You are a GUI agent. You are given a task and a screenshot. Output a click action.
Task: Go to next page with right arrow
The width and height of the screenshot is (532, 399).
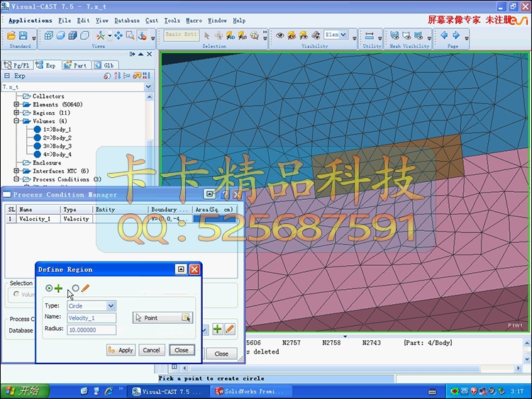(x=456, y=35)
